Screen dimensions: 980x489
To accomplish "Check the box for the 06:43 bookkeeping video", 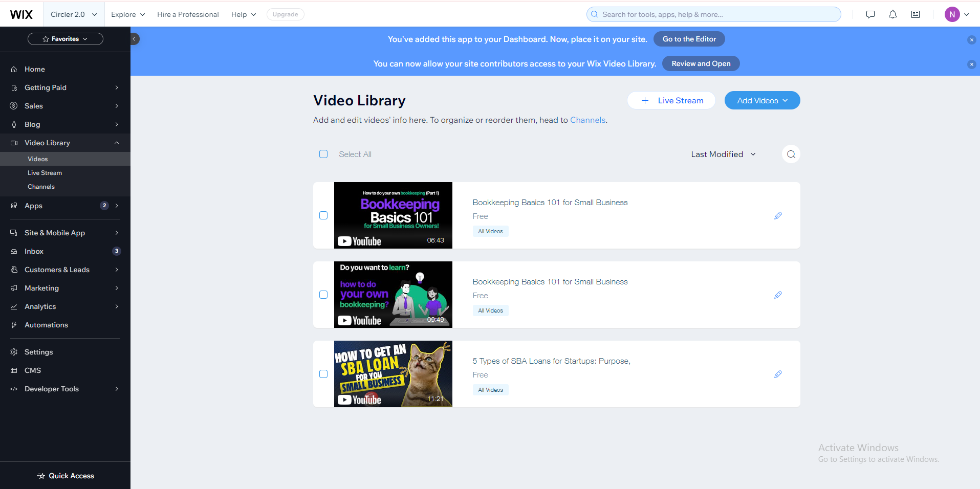I will coord(323,215).
